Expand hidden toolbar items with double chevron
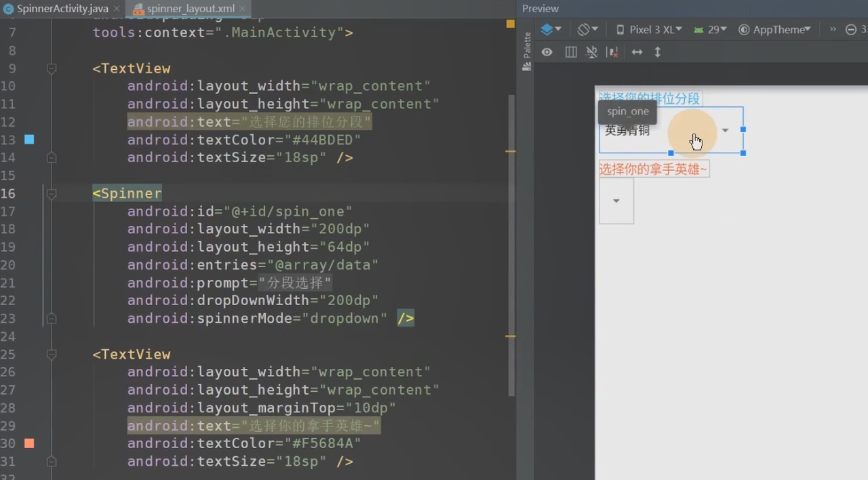This screenshot has height=480, width=868. (x=833, y=30)
